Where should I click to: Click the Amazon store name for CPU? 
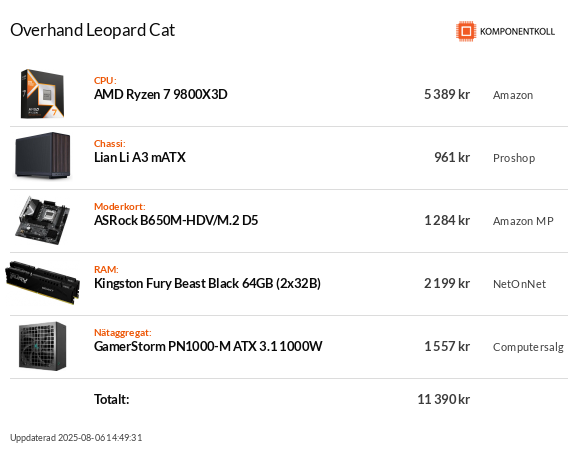(x=513, y=95)
